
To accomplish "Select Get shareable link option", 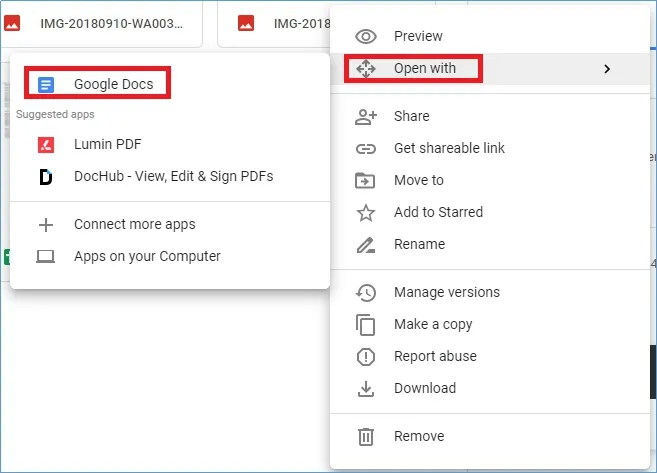I will tap(490, 149).
